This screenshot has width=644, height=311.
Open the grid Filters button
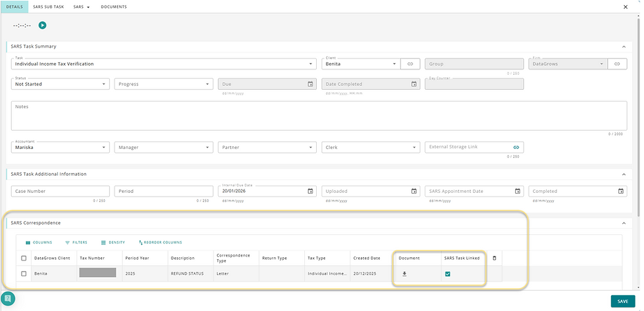click(x=76, y=243)
